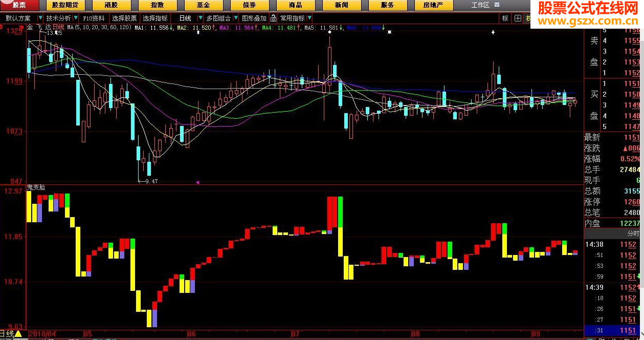Open the 股票 stocks tab
644x340 pixels.
click(x=19, y=5)
